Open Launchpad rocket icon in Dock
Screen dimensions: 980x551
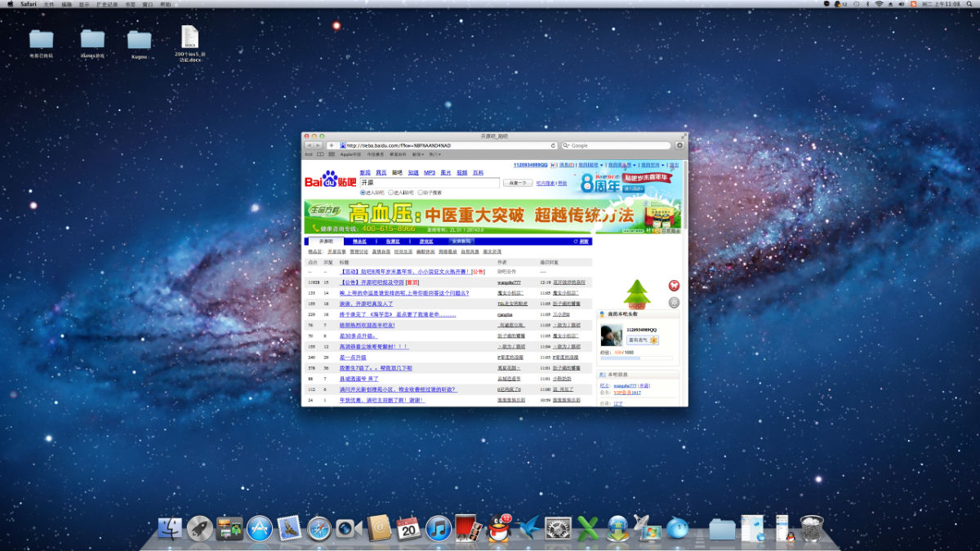click(200, 529)
